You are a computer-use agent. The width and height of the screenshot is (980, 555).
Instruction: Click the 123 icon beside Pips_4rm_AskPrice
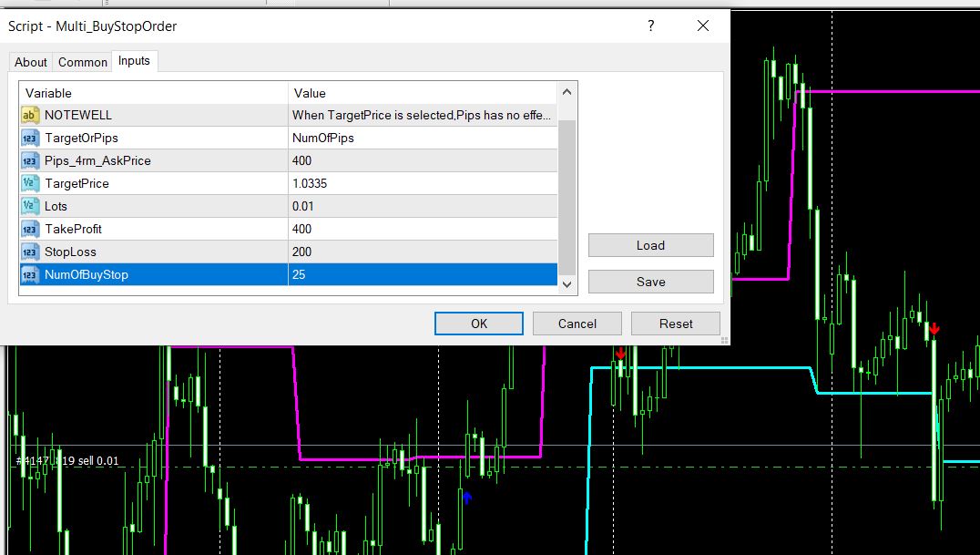(31, 160)
